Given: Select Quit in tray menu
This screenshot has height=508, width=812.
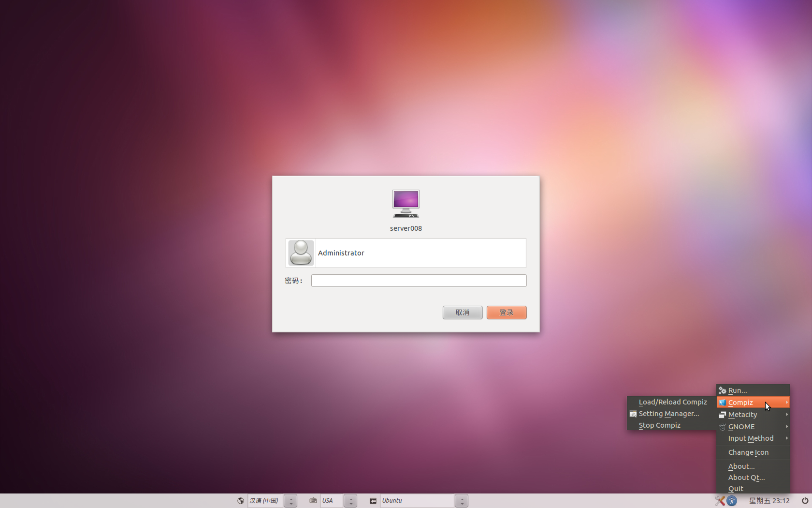Looking at the screenshot, I should (x=753, y=489).
